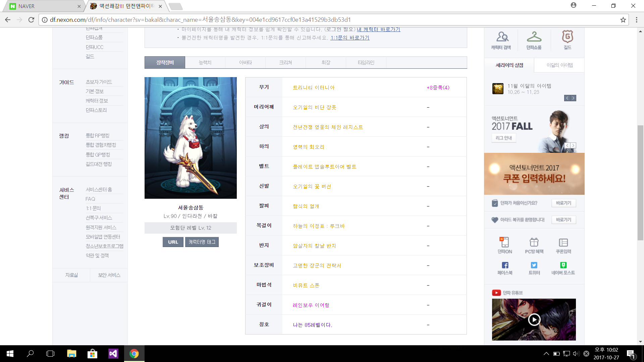
Task: Open the 초보자가이드 sidebar link
Action: 99,82
